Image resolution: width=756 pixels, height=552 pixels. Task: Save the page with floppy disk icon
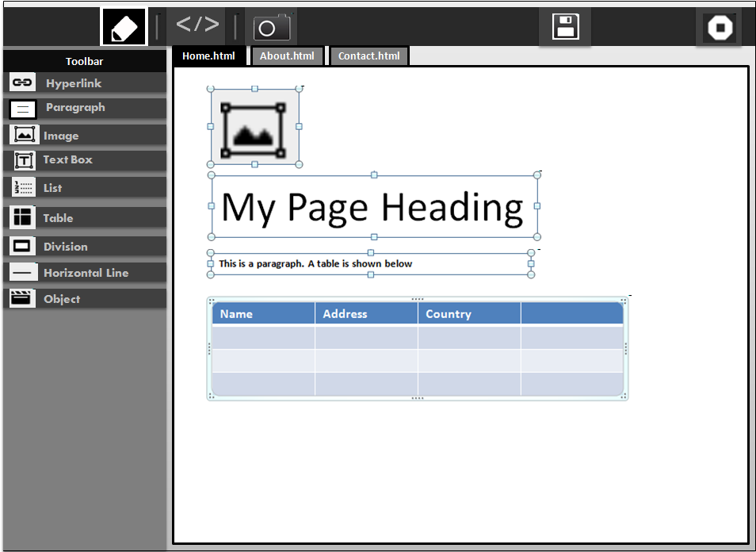tap(565, 27)
